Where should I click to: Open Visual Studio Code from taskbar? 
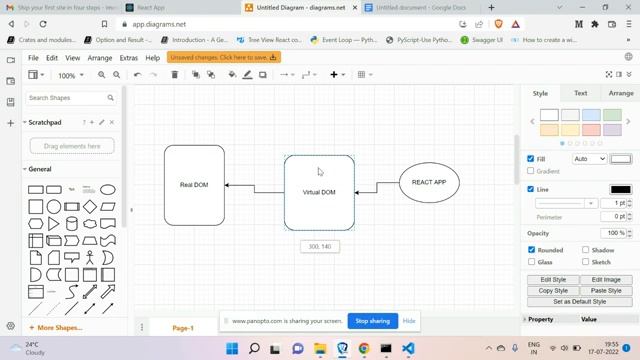click(408, 348)
